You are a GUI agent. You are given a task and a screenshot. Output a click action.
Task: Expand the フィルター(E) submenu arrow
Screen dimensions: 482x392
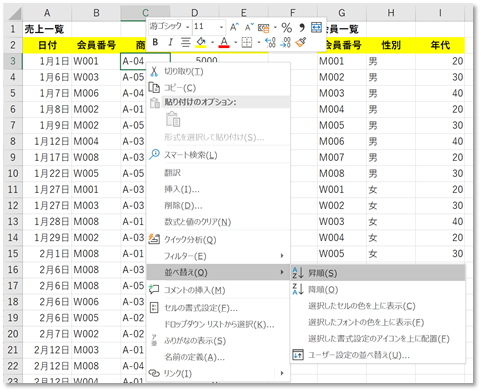(282, 256)
